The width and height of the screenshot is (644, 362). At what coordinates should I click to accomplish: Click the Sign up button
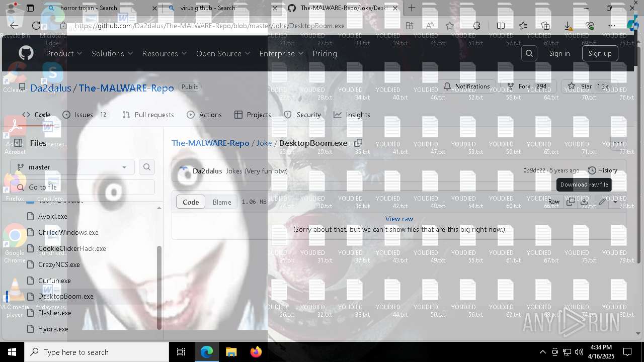pos(600,53)
